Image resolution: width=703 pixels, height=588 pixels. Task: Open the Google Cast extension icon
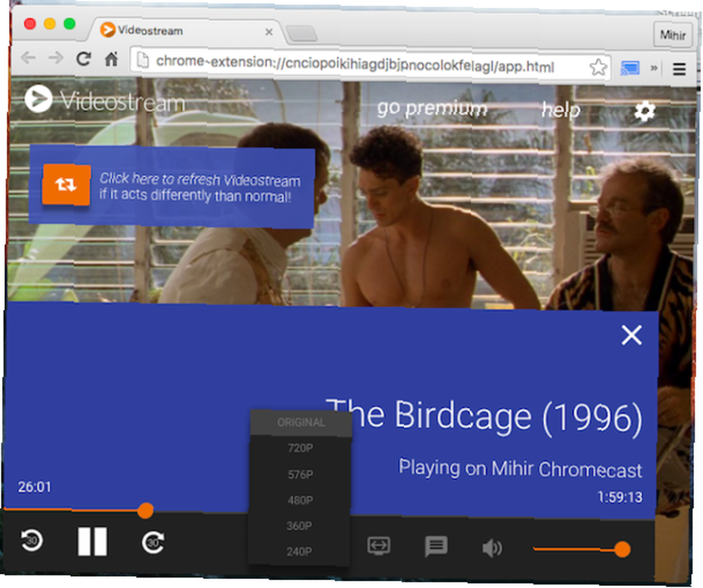[630, 68]
